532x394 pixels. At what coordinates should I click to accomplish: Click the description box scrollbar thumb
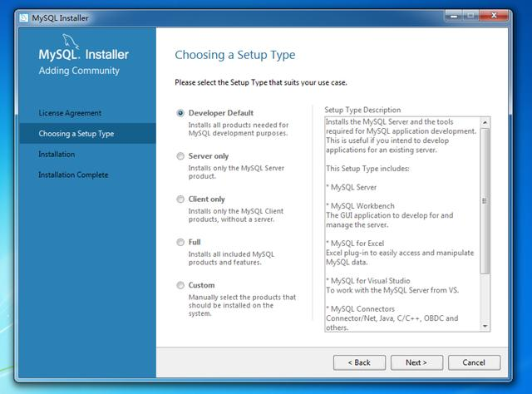pos(485,201)
